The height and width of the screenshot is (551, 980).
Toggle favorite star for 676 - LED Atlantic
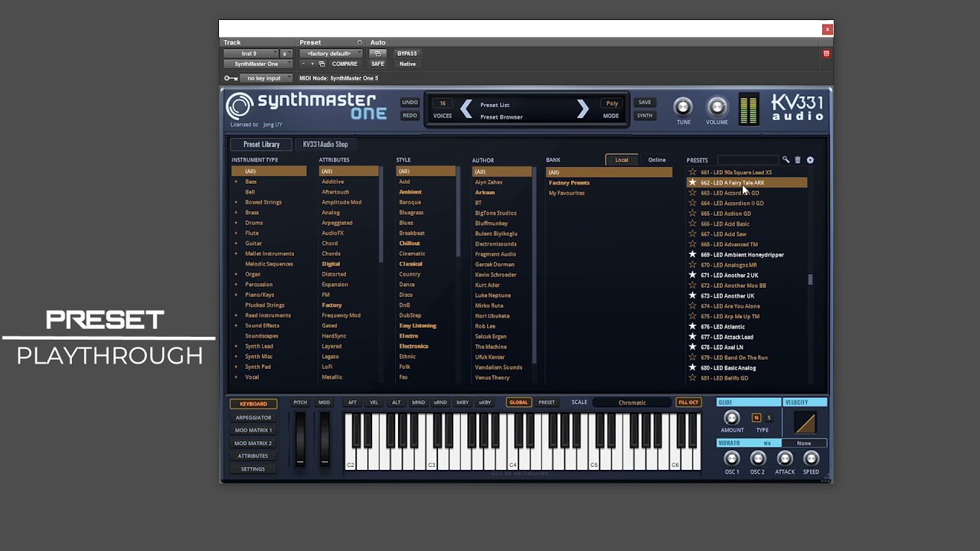[692, 327]
